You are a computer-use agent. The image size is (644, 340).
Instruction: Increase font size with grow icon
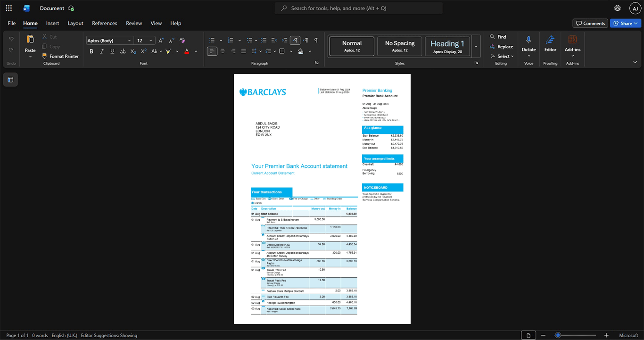(x=161, y=41)
